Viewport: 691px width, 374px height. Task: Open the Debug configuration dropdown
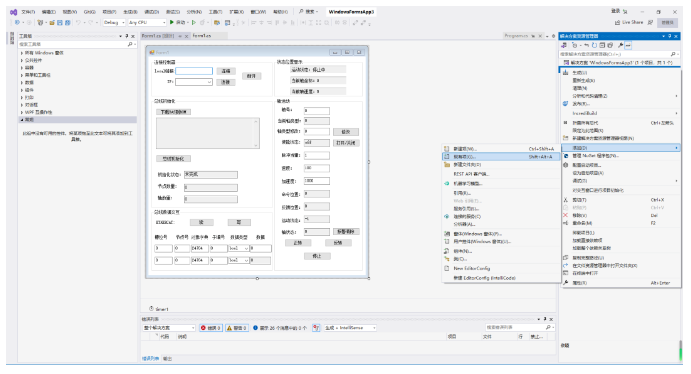[114, 22]
